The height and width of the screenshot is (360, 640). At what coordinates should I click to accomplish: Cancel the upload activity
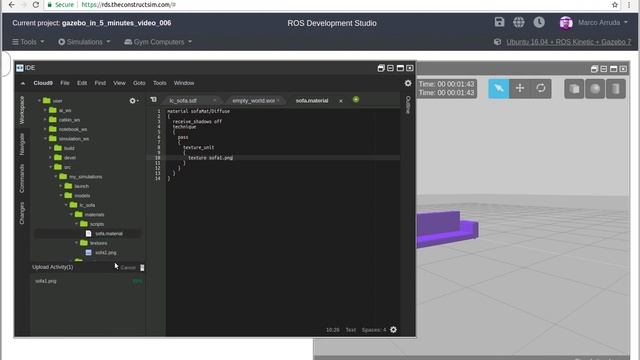(128, 268)
